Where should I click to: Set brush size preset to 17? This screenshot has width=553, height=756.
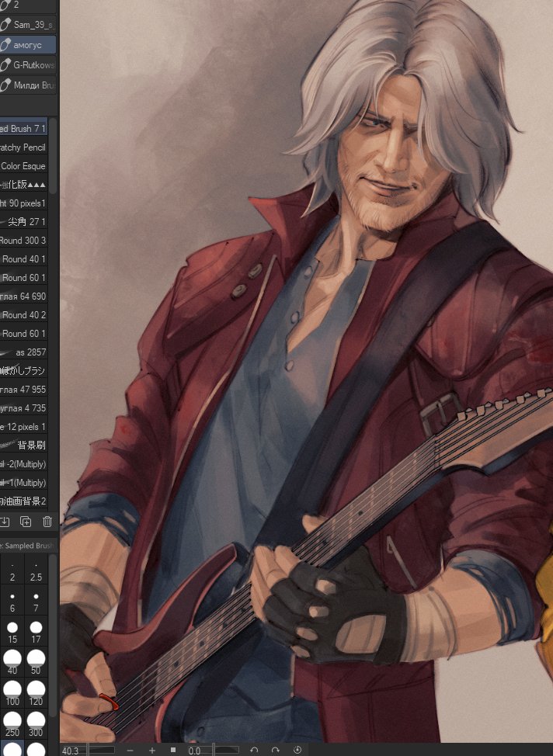37,632
